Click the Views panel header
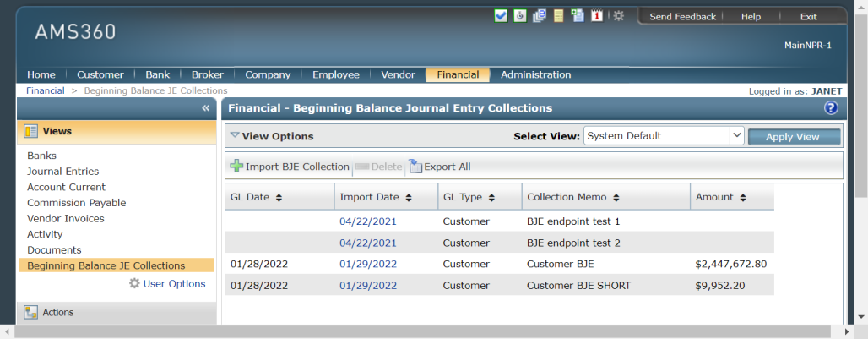 tap(117, 131)
